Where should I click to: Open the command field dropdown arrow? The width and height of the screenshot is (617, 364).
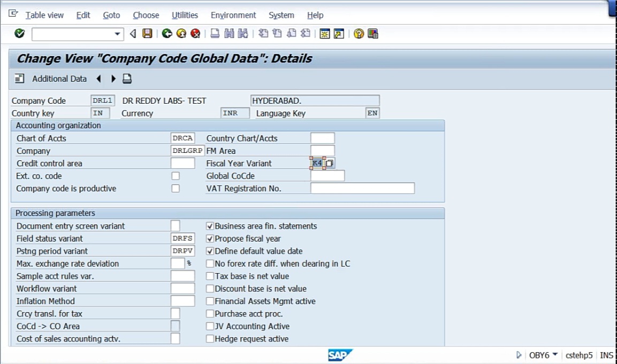click(117, 34)
